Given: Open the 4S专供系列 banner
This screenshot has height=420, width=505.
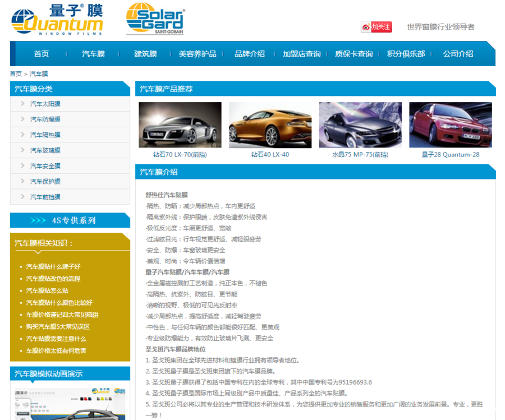Looking at the screenshot, I should (x=70, y=220).
